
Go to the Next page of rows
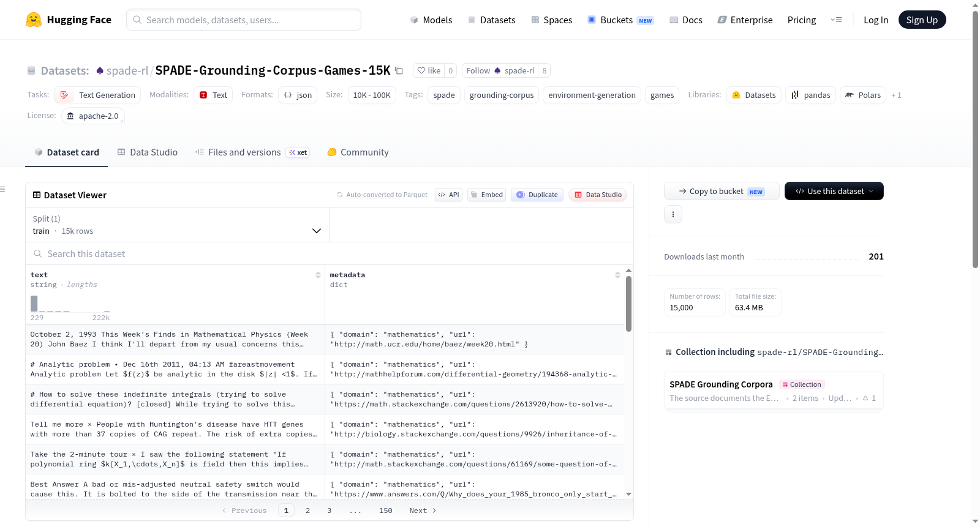[x=423, y=510]
